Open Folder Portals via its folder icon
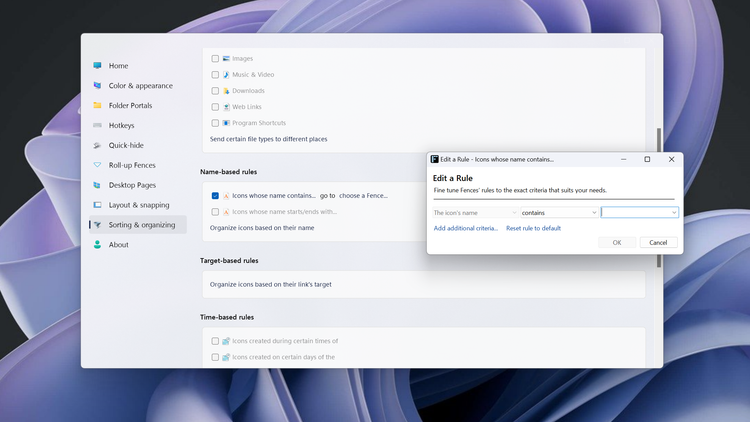This screenshot has height=422, width=750. [97, 105]
